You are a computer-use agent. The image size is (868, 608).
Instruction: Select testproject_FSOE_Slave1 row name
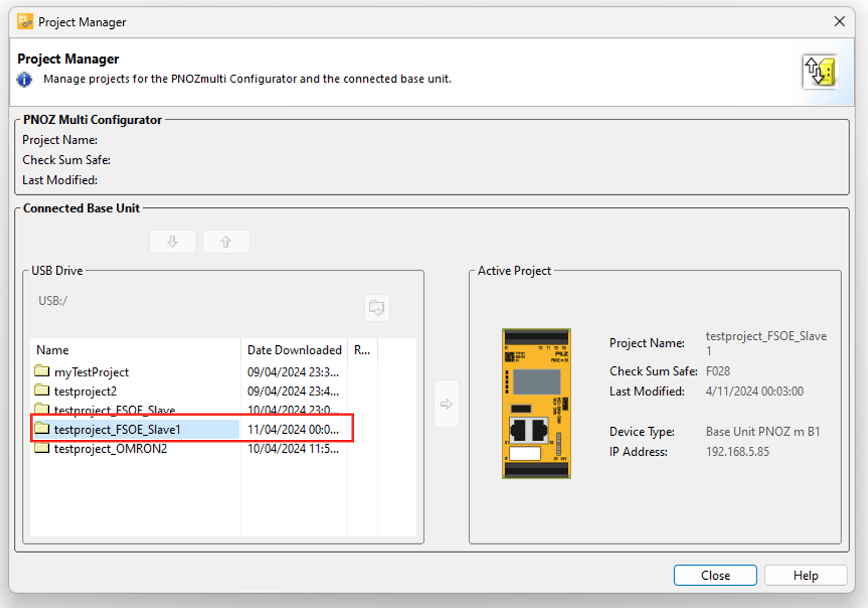[x=117, y=429]
